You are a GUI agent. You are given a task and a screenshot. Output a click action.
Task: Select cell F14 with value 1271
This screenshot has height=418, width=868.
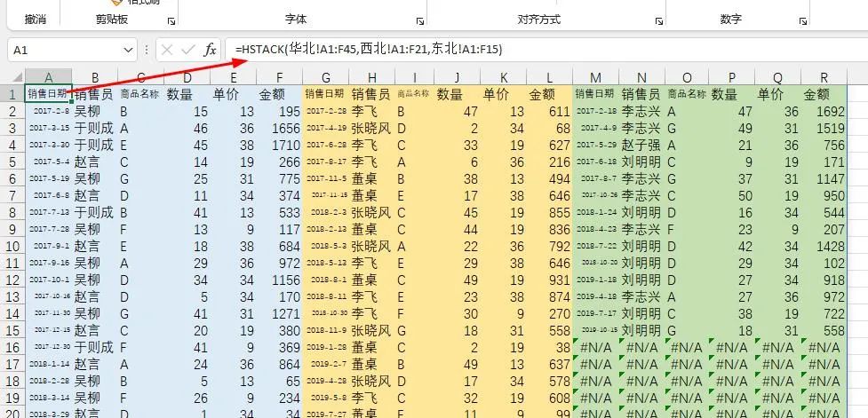point(280,313)
